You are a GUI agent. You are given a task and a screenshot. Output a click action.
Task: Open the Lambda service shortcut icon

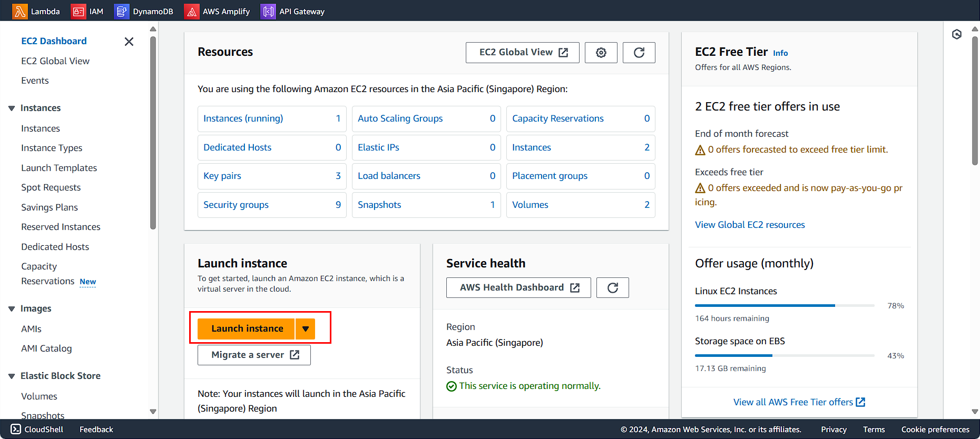(20, 11)
